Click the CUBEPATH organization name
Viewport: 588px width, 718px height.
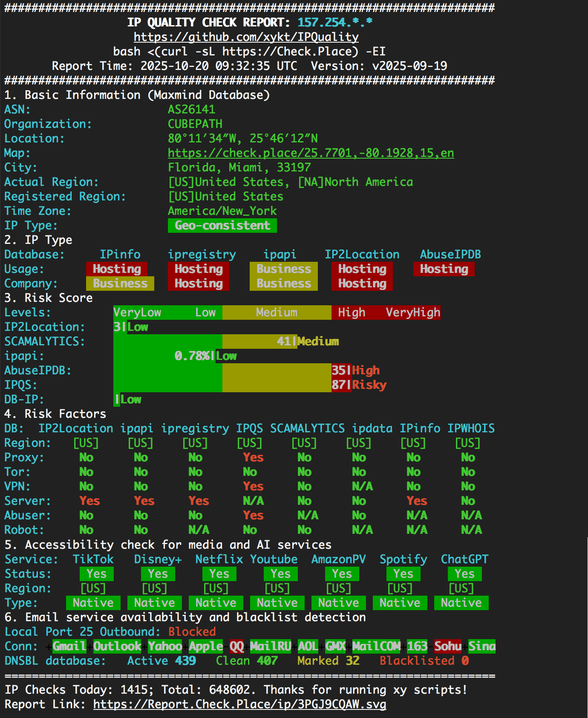click(195, 124)
